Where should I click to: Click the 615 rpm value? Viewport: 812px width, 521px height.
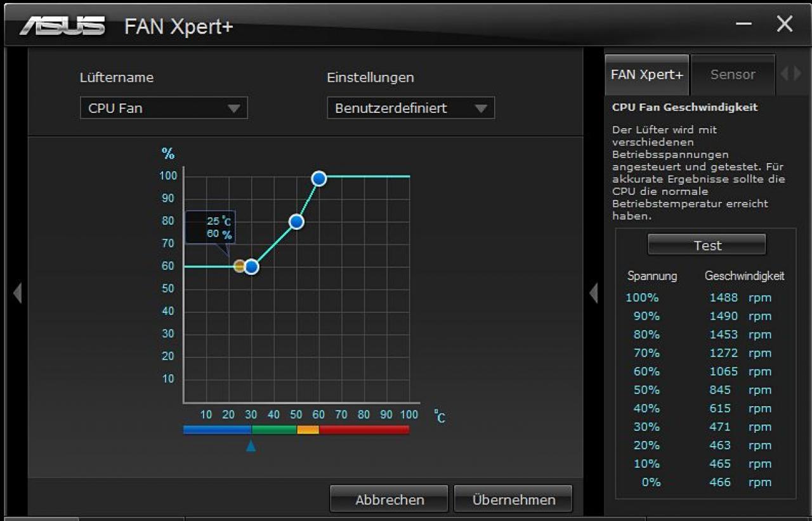(740, 408)
